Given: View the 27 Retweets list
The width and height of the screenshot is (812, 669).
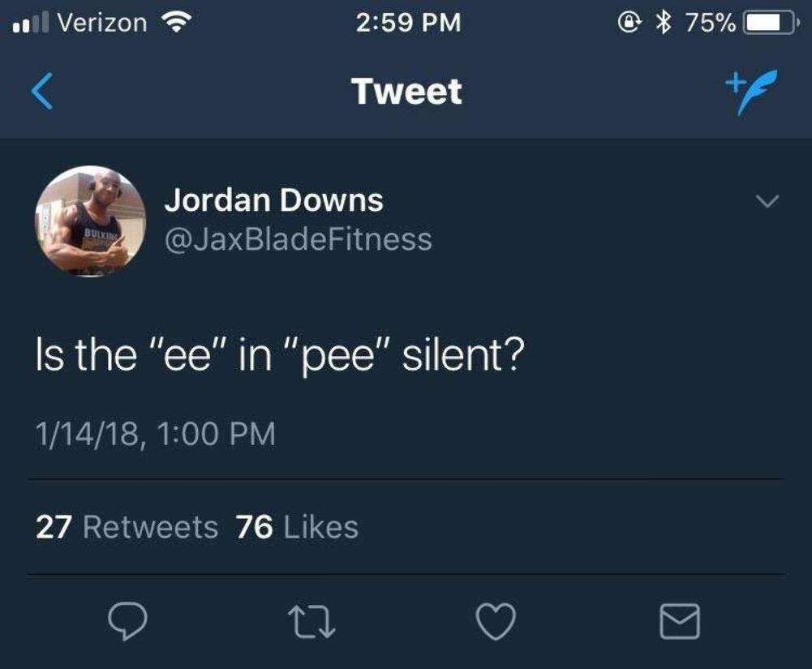Looking at the screenshot, I should (x=127, y=527).
